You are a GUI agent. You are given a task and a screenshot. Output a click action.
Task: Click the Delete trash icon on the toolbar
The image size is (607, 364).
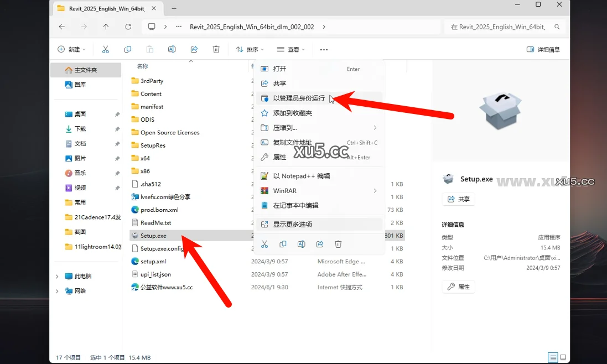tap(216, 49)
